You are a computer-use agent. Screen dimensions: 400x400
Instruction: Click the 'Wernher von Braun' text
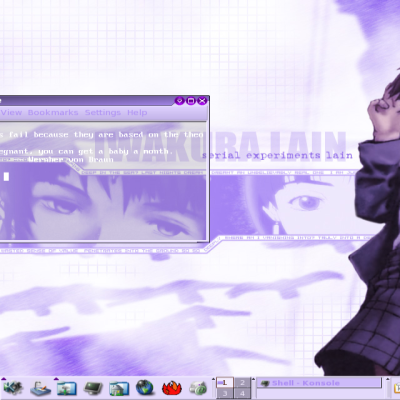click(x=71, y=160)
